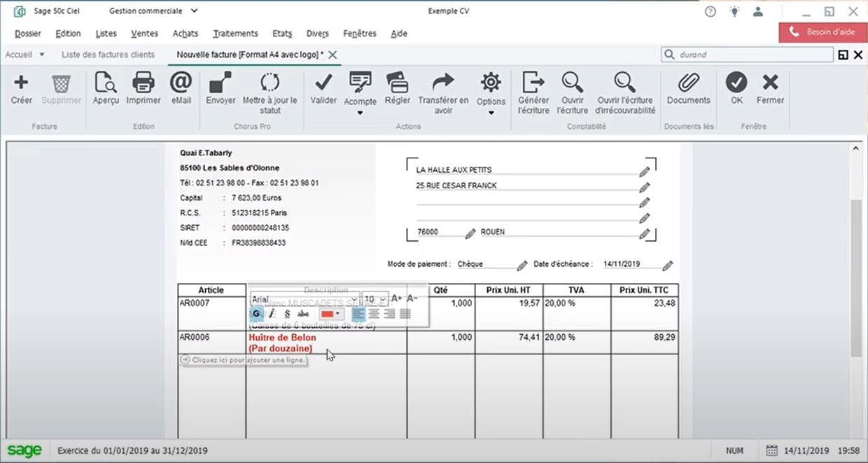Toggle underline S formatting

point(287,314)
